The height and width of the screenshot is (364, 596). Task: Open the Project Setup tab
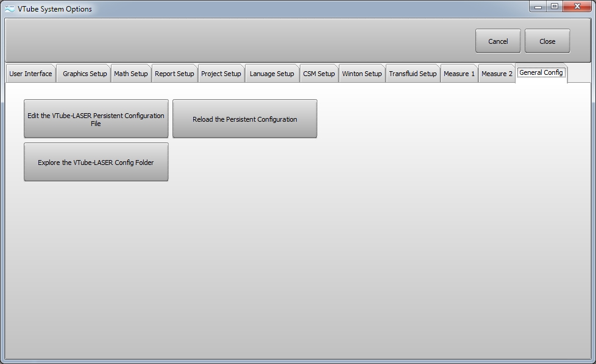tap(221, 74)
